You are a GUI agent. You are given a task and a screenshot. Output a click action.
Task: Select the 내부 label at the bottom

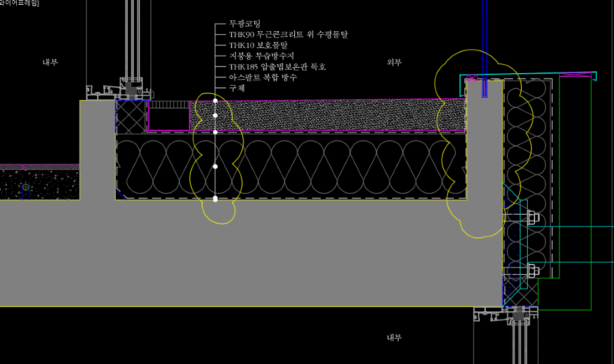(395, 338)
